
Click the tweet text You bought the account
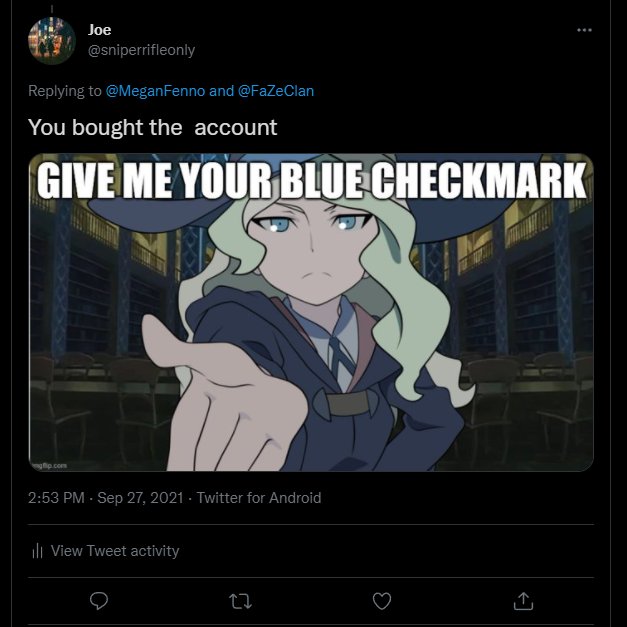[152, 128]
